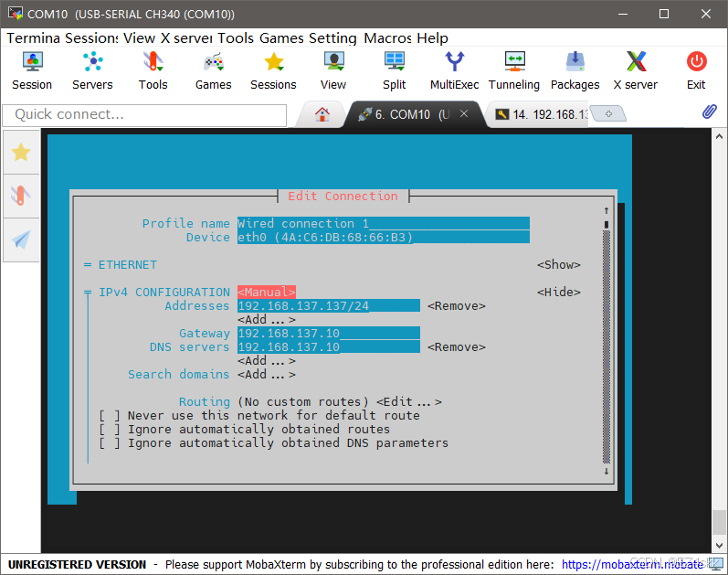Add another address under Addresses
The width and height of the screenshot is (728, 575).
267,320
